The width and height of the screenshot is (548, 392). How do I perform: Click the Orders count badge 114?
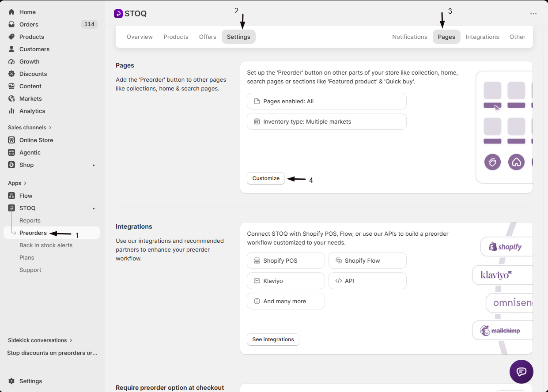tap(89, 24)
